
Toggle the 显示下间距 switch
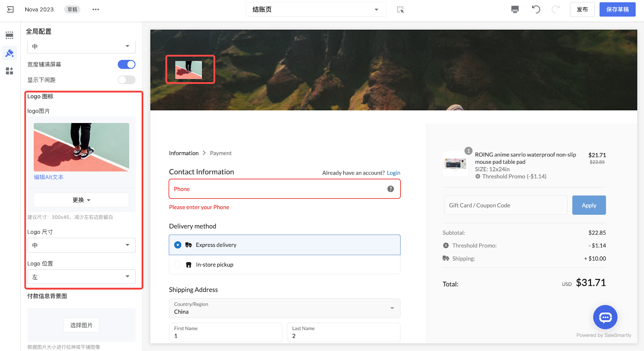(x=126, y=80)
